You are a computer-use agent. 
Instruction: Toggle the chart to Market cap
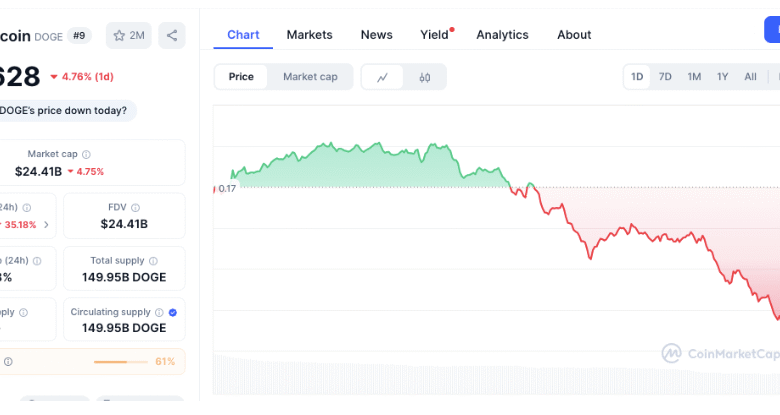pos(310,77)
